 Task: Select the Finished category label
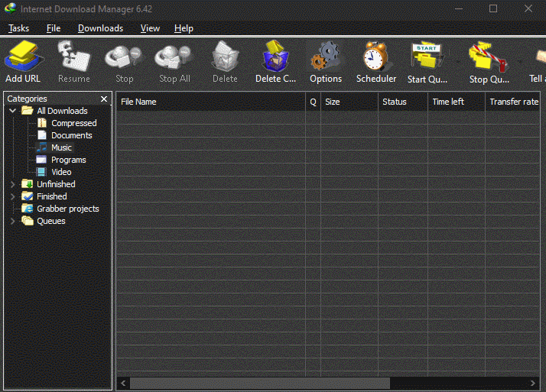pos(52,196)
